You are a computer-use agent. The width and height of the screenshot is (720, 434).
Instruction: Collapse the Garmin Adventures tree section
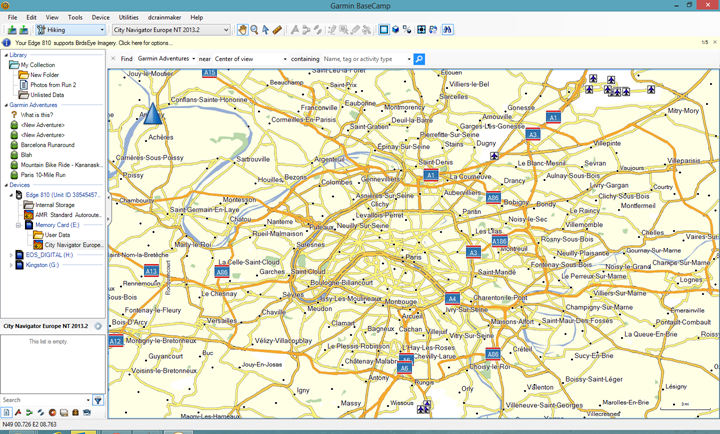(x=6, y=105)
